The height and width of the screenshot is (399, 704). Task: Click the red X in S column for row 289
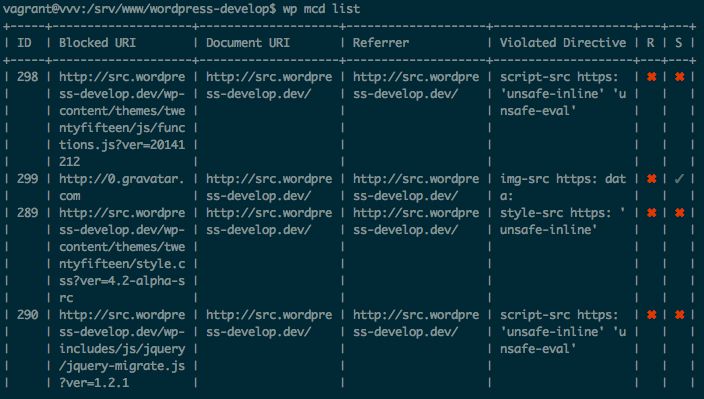pyautogui.click(x=679, y=213)
